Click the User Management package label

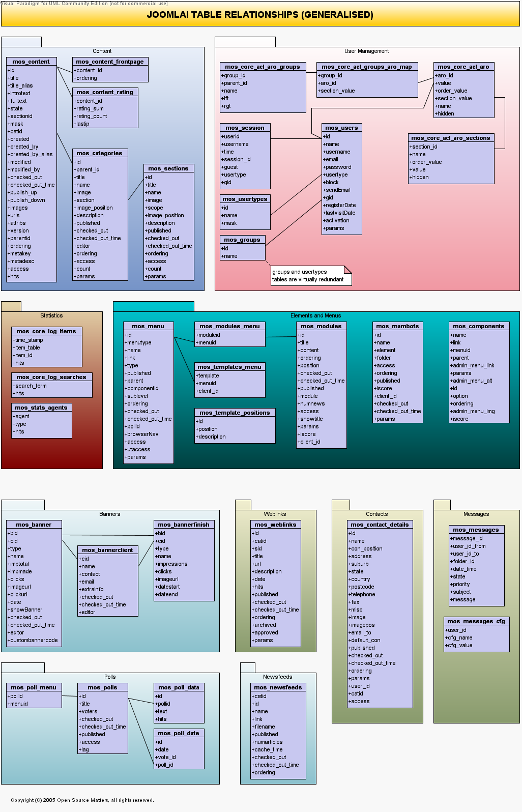click(366, 51)
